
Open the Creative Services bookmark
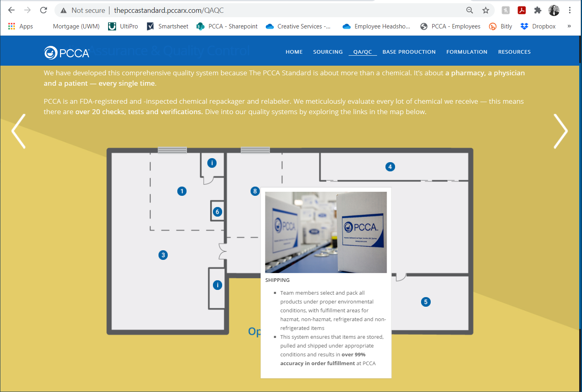[298, 26]
